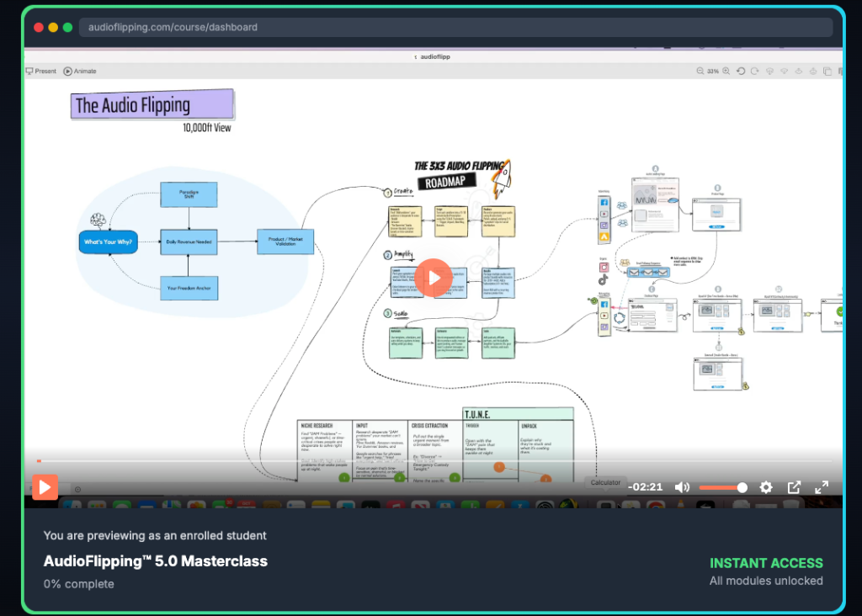This screenshot has height=616, width=862.
Task: Click the redo arrow icon
Action: [x=754, y=71]
